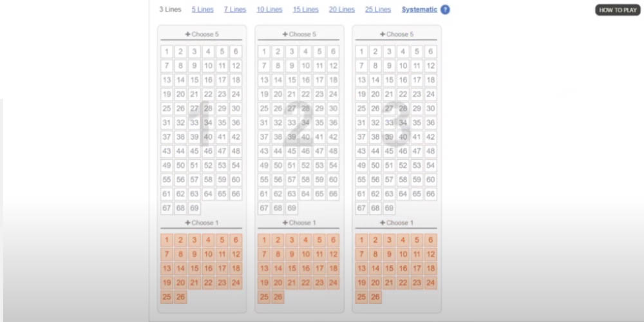Toggle number 69 in the first line

(x=194, y=208)
